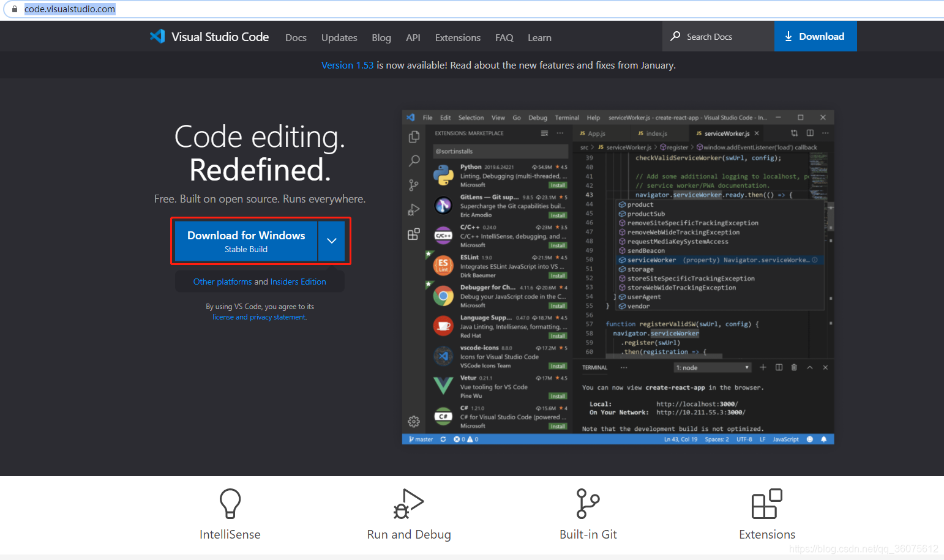This screenshot has height=560, width=944.
Task: Click the IntelliSense feature label
Action: click(230, 534)
